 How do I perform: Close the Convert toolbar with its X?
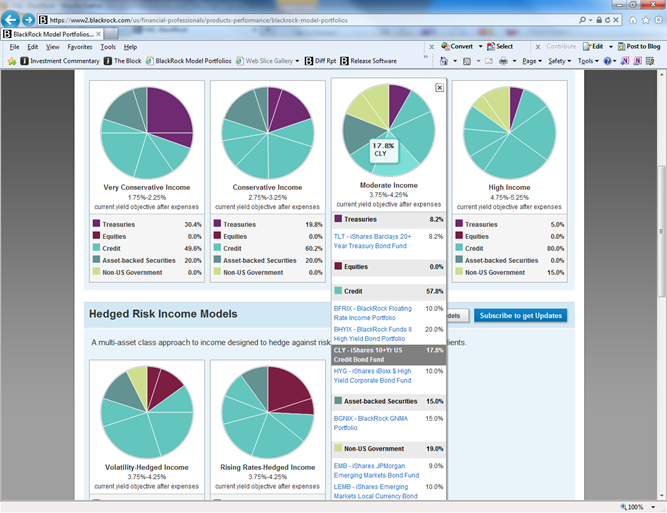coord(431,47)
